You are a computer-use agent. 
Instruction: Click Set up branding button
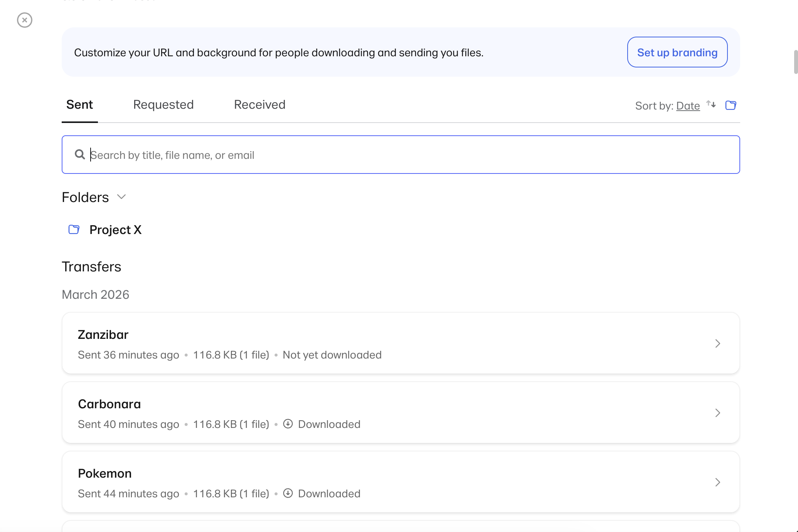[x=677, y=52]
